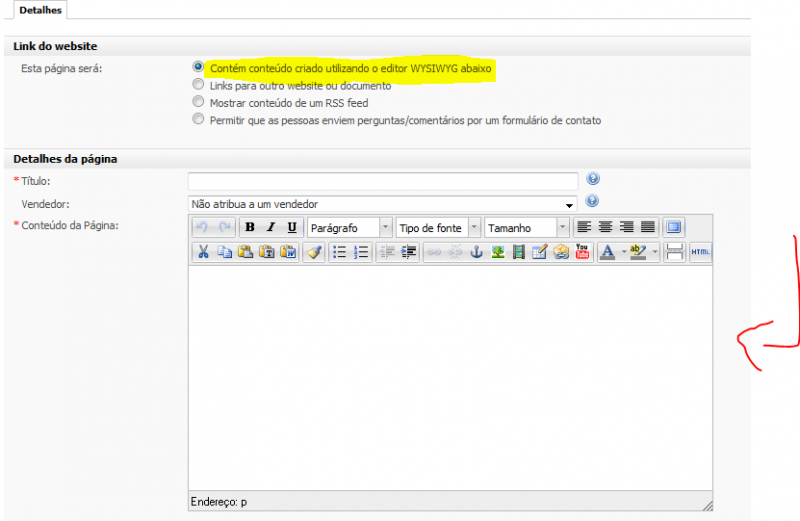This screenshot has width=800, height=521.
Task: Apply text color with A icon
Action: [x=607, y=252]
